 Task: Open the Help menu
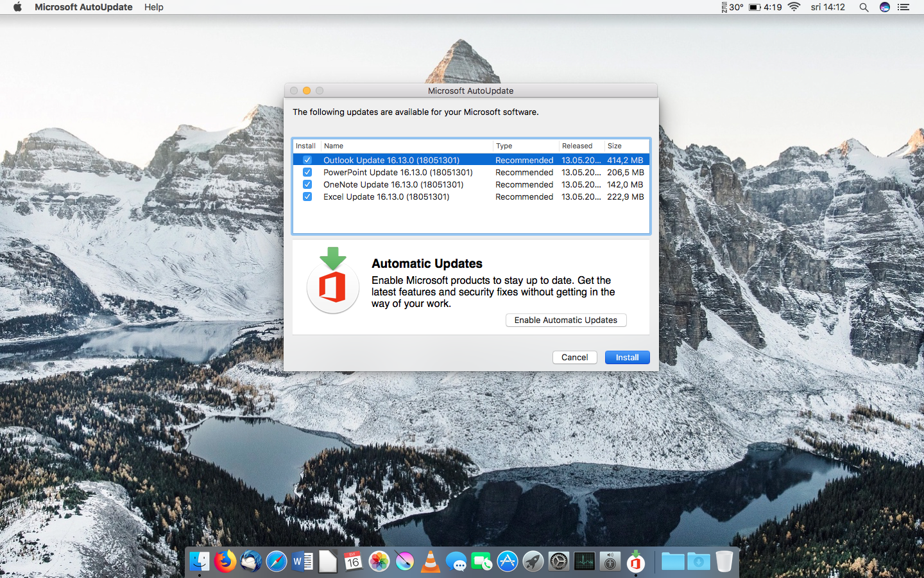pos(154,7)
